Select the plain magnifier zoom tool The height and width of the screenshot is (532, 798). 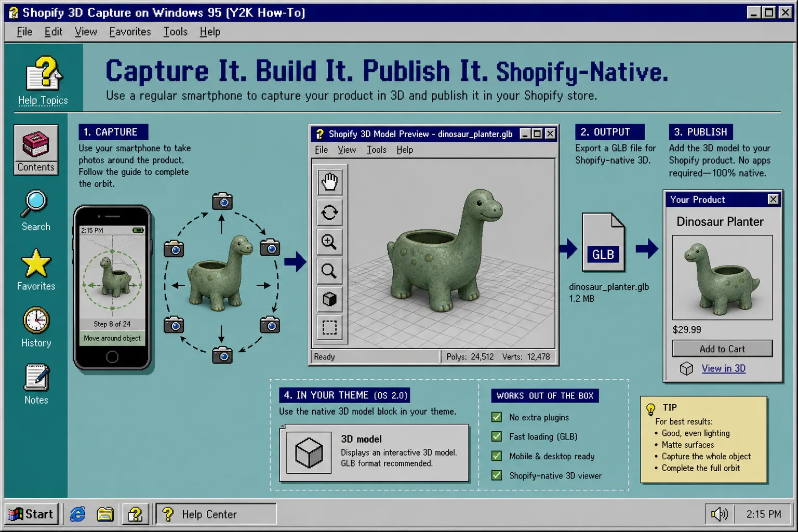point(329,271)
